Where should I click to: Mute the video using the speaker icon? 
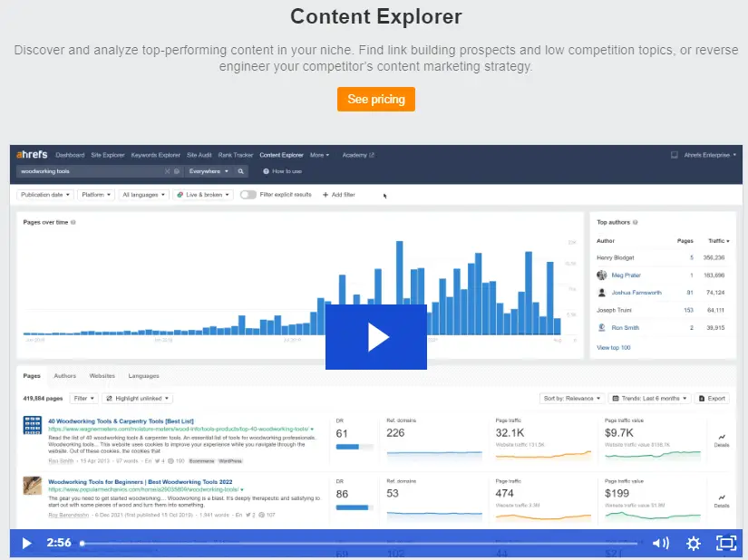point(661,543)
